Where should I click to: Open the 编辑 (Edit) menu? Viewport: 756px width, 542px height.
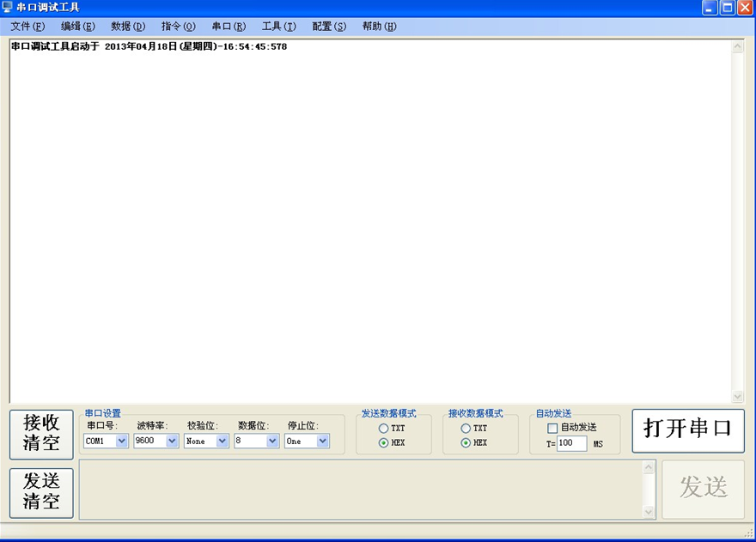point(77,27)
